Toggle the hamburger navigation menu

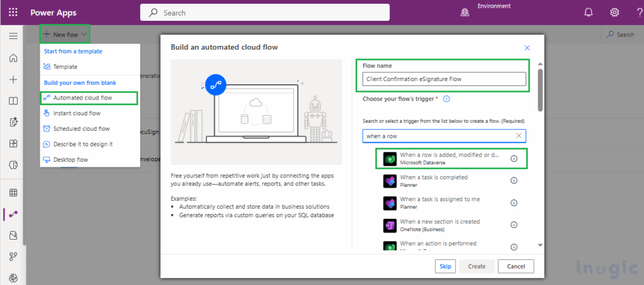click(x=13, y=36)
